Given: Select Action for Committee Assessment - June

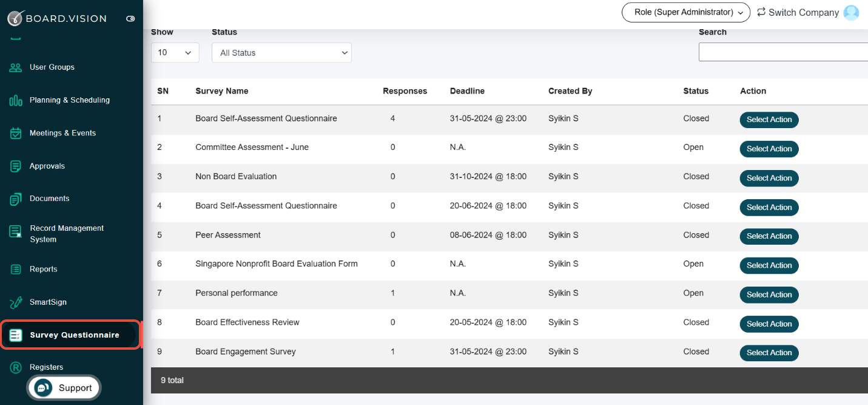Looking at the screenshot, I should point(769,149).
